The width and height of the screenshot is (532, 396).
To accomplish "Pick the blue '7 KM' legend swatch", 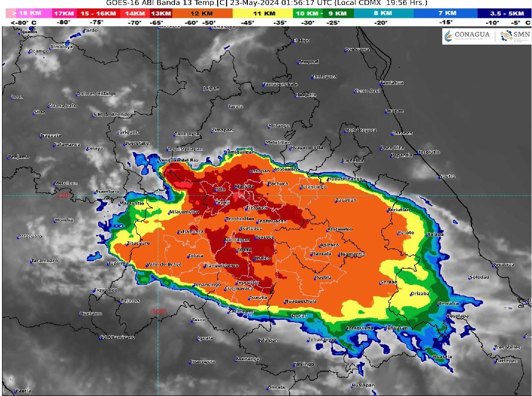I will 446,13.
